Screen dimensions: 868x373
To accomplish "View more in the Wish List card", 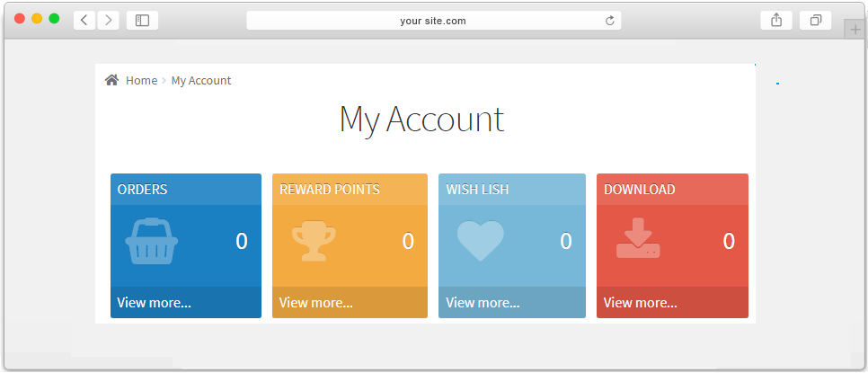I will 483,303.
